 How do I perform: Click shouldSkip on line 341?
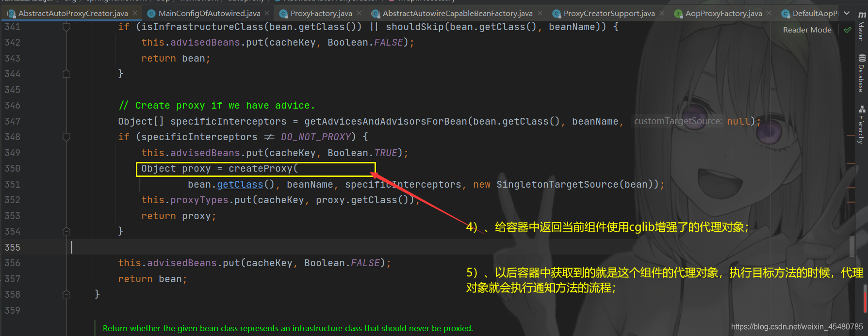coord(414,27)
